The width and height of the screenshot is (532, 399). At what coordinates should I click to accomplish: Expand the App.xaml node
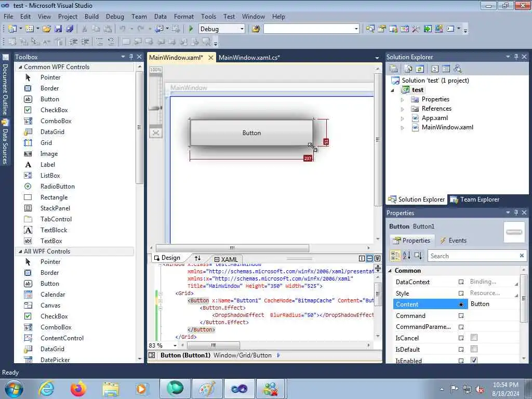(403, 119)
